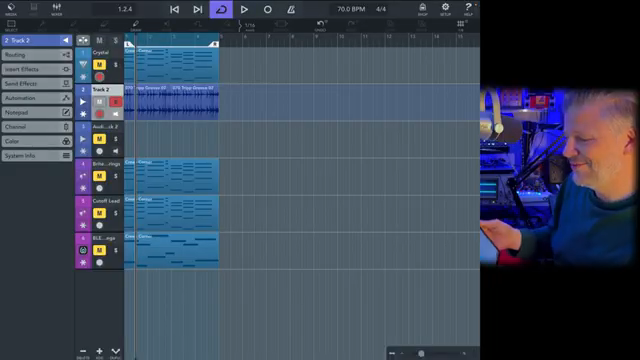
Task: Toggle global Mute in track list header
Action: (99, 40)
